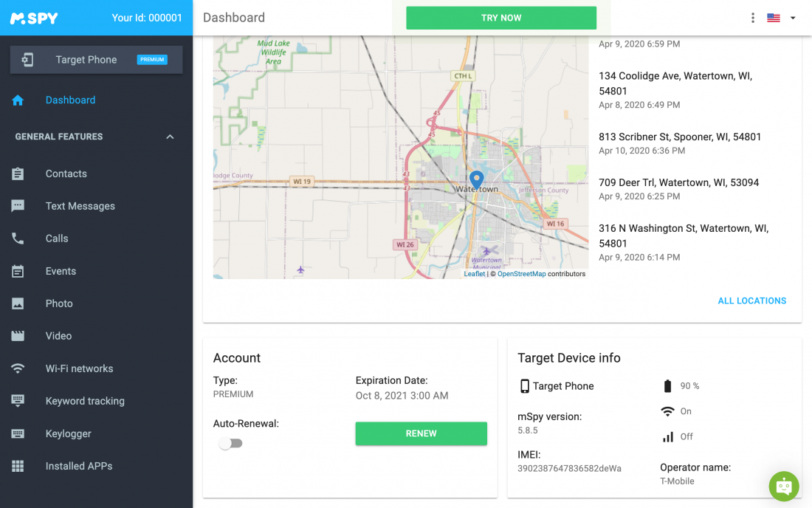
Task: Click the Events calendar icon
Action: [x=18, y=271]
